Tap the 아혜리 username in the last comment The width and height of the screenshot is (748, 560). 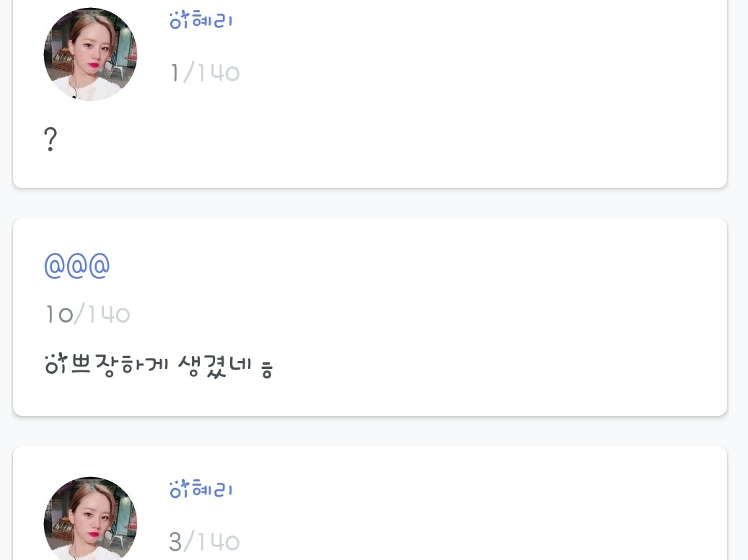[x=201, y=490]
